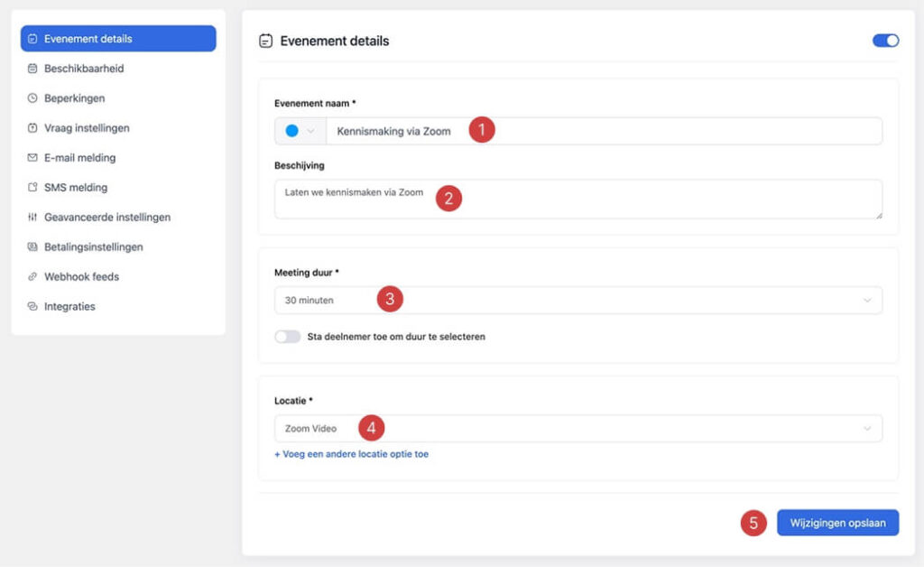
Task: Click the E-mail melding envelope icon
Action: coord(32,157)
